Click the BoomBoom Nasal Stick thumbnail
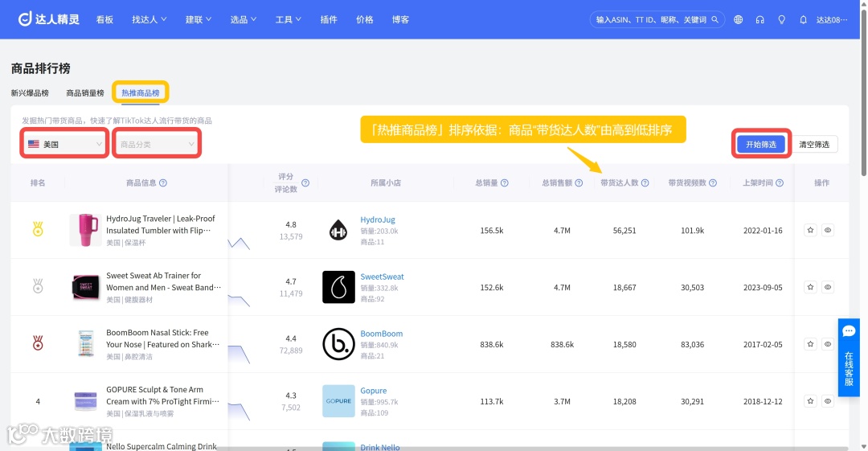 pyautogui.click(x=85, y=344)
